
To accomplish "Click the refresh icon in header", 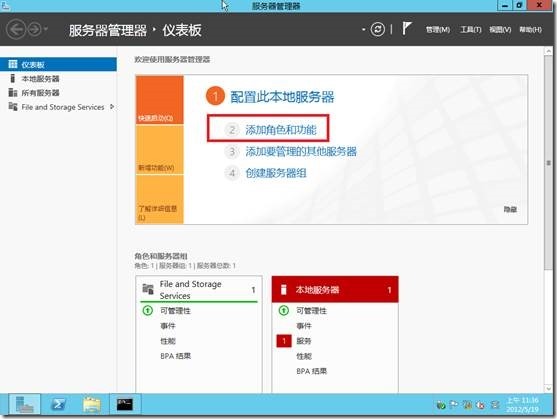I will point(377,29).
